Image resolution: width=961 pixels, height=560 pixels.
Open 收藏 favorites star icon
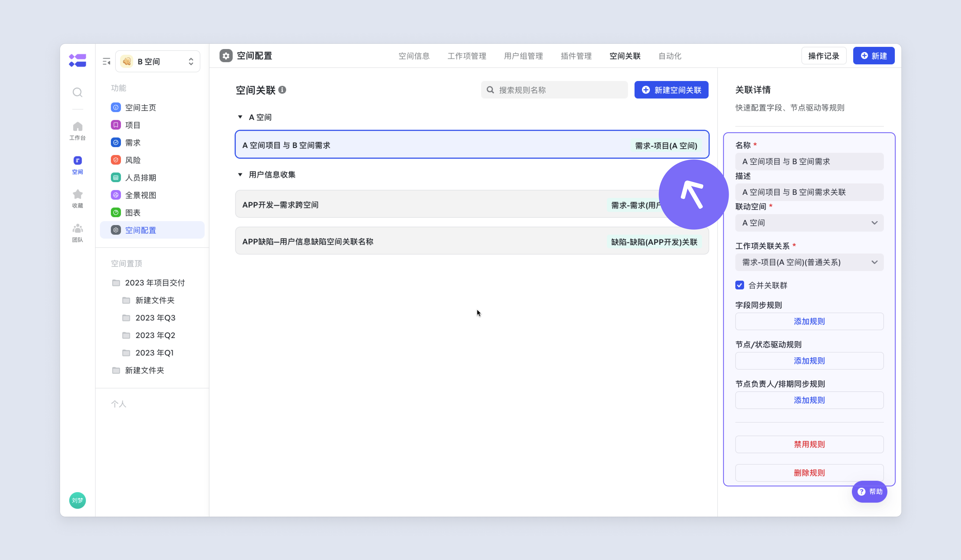point(77,199)
